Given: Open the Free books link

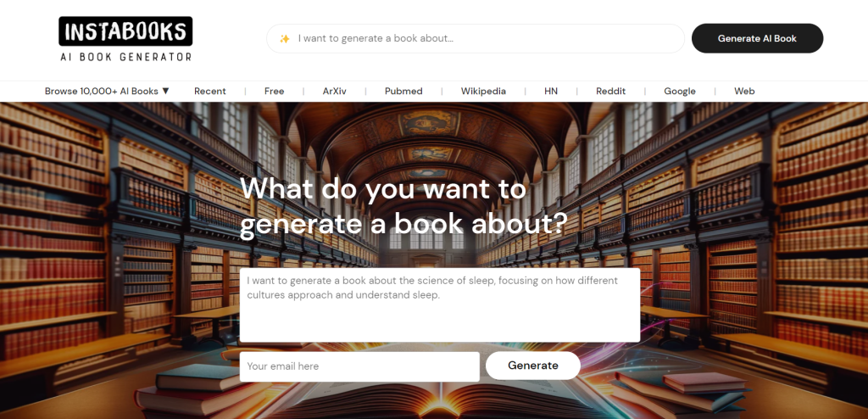Looking at the screenshot, I should [274, 92].
